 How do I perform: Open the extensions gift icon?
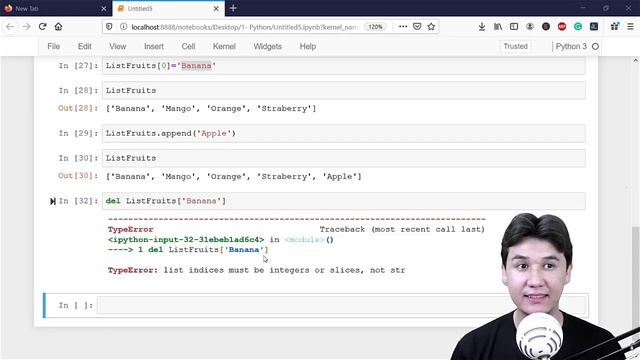615,27
